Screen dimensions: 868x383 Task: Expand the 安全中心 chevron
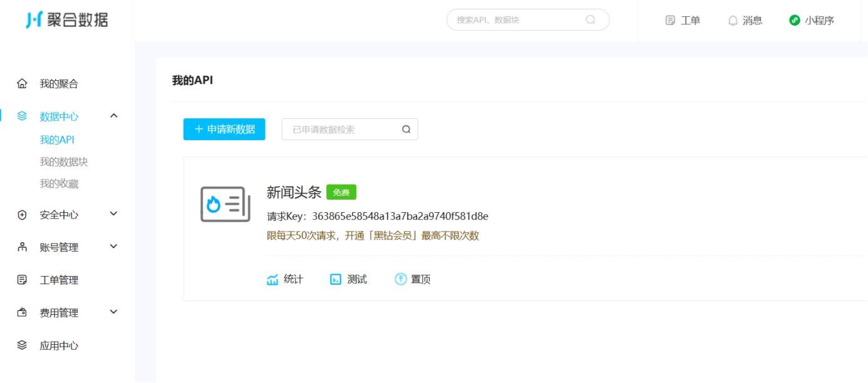[x=114, y=214]
